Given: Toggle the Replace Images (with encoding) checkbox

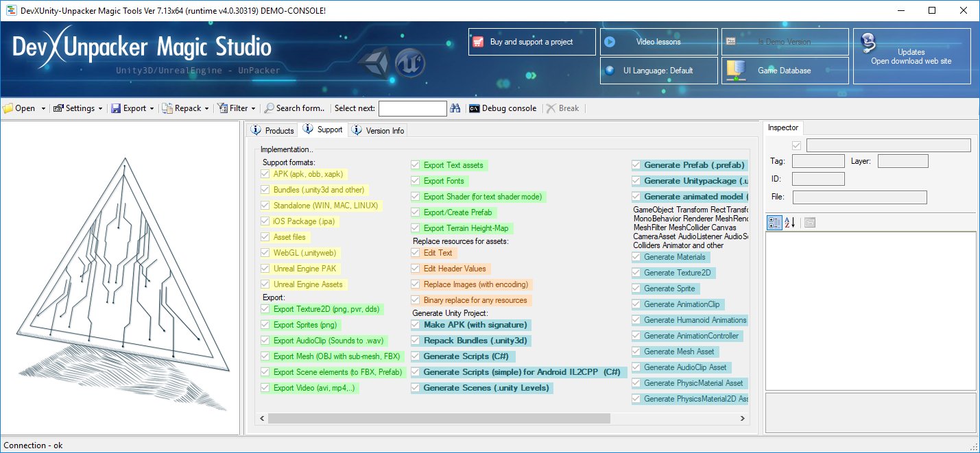Looking at the screenshot, I should (416, 284).
